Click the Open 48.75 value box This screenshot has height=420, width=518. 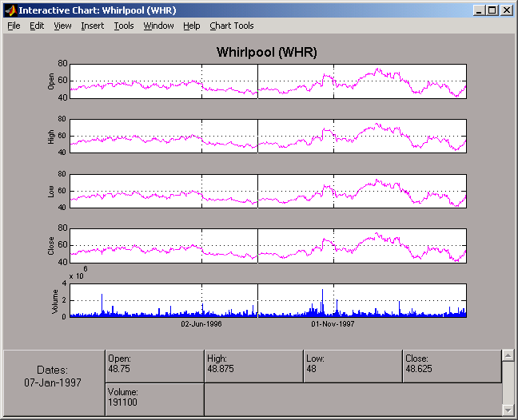pyautogui.click(x=154, y=367)
